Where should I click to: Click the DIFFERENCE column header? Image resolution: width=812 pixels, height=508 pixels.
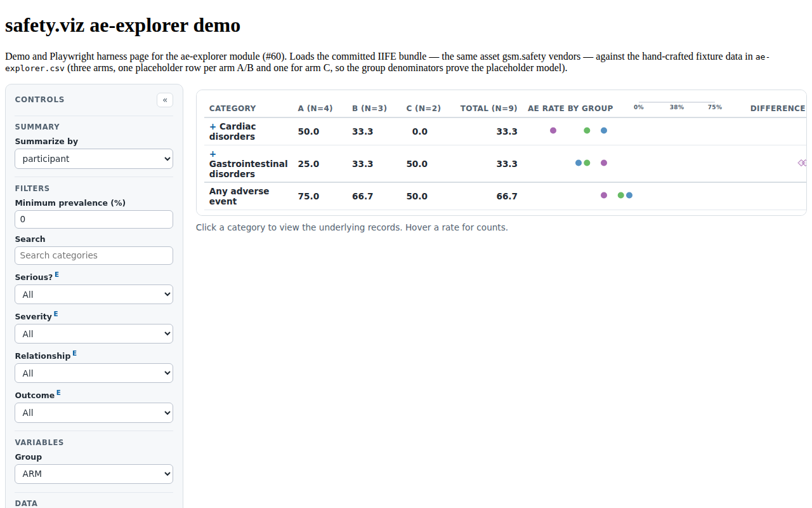[x=778, y=108]
